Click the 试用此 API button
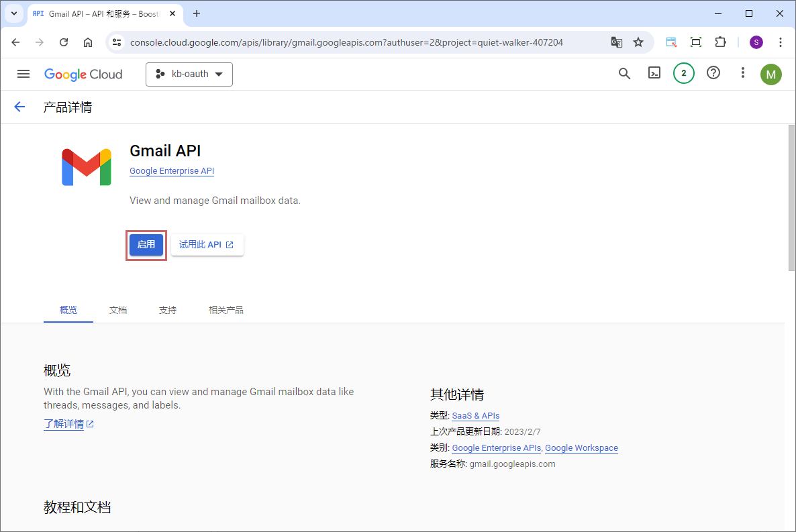This screenshot has width=796, height=532. [x=207, y=245]
